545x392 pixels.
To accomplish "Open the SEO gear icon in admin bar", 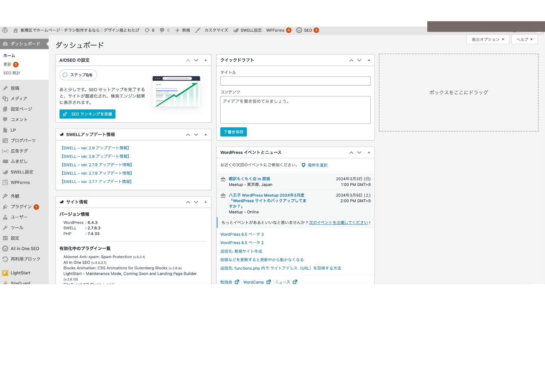I will (x=299, y=30).
